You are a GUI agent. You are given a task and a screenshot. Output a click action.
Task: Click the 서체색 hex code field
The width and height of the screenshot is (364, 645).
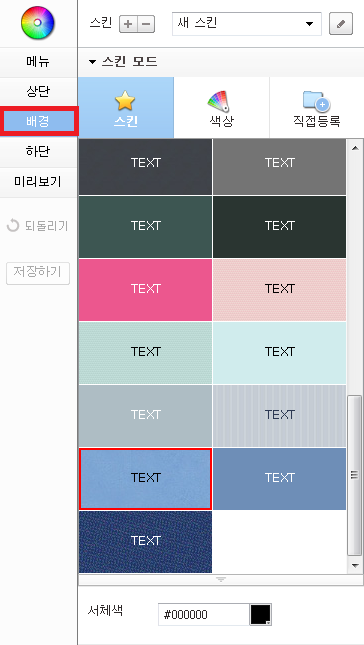204,615
